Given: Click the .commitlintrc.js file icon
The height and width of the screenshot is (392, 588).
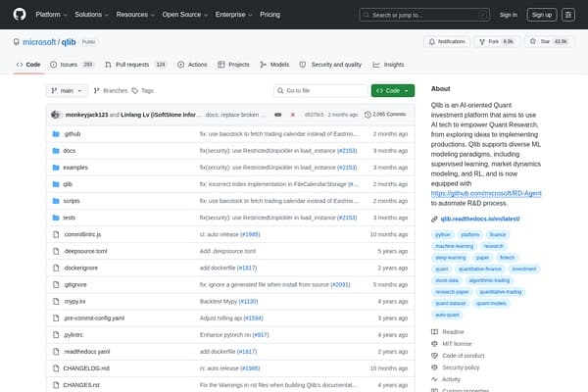Looking at the screenshot, I should click(x=56, y=234).
